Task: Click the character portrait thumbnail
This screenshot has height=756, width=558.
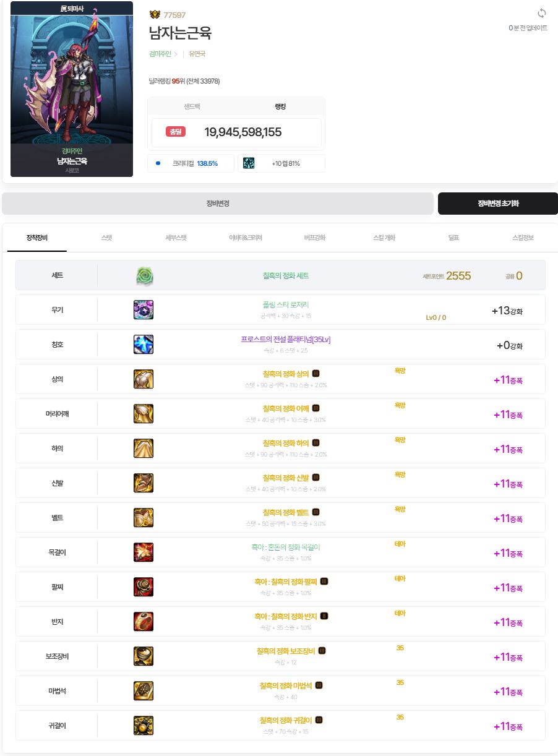Action: (x=72, y=89)
